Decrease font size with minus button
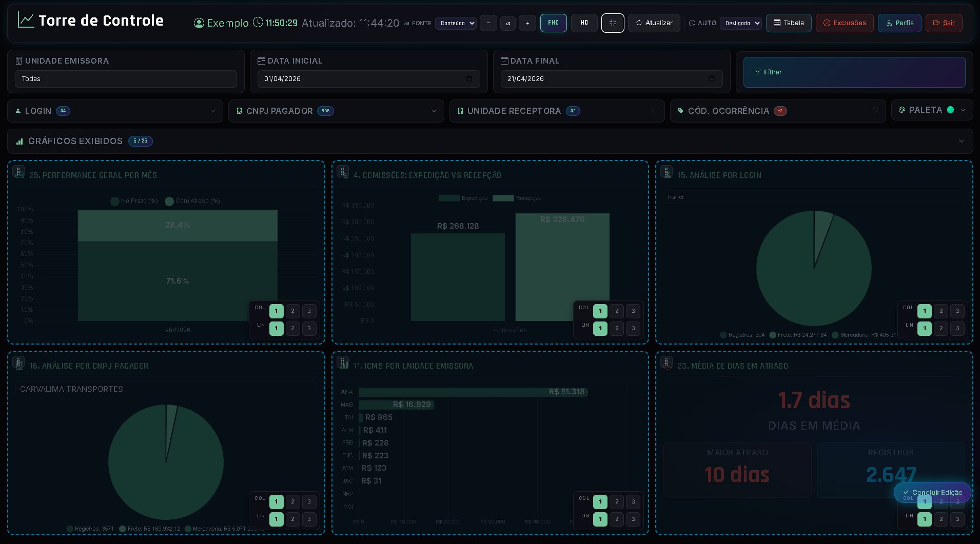 click(x=488, y=23)
